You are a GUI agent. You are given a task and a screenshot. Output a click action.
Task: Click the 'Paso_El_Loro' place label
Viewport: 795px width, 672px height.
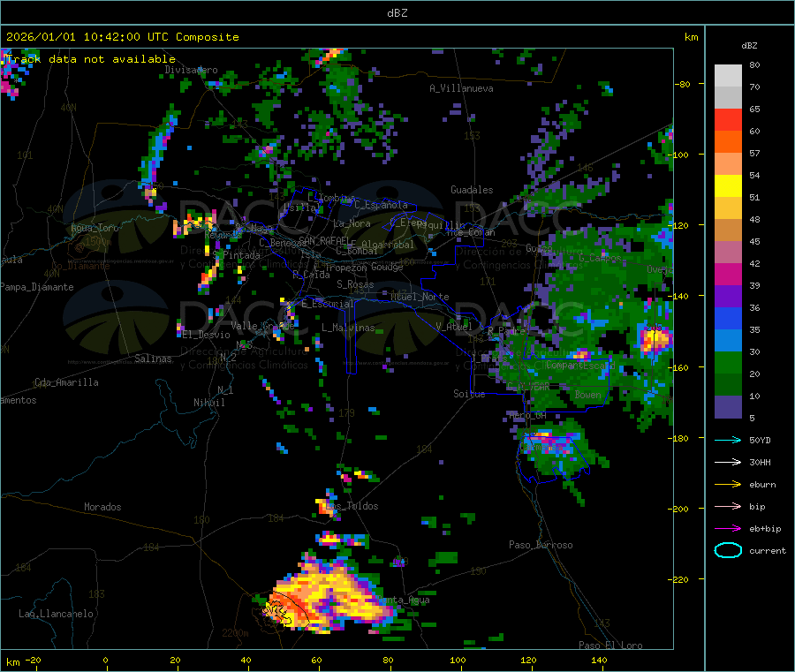(x=610, y=646)
